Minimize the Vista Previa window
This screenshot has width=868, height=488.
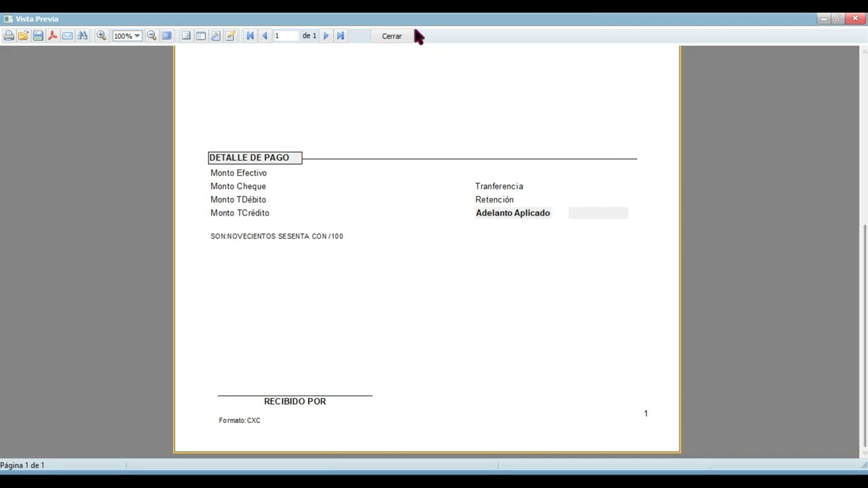point(823,18)
